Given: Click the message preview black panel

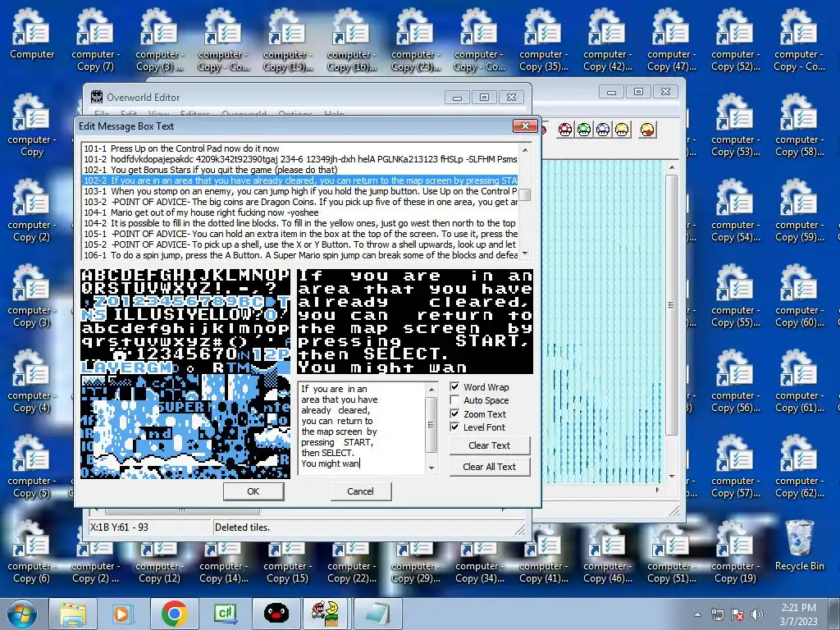Looking at the screenshot, I should point(415,322).
